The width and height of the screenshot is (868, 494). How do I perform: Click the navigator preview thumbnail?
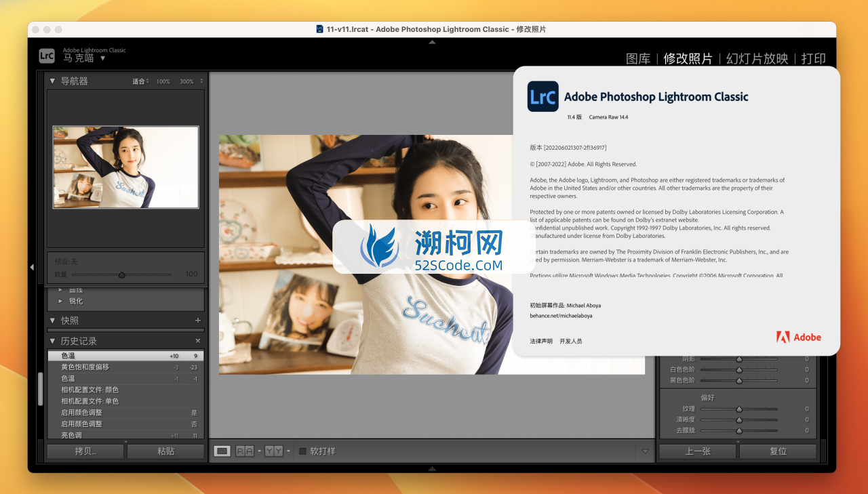pos(126,167)
